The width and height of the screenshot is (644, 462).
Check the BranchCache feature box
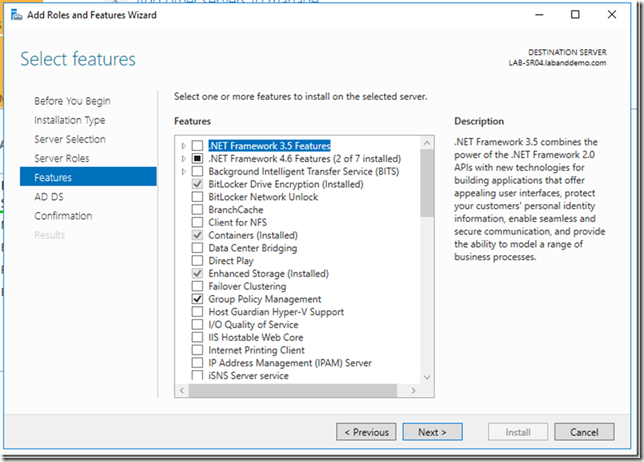point(198,209)
